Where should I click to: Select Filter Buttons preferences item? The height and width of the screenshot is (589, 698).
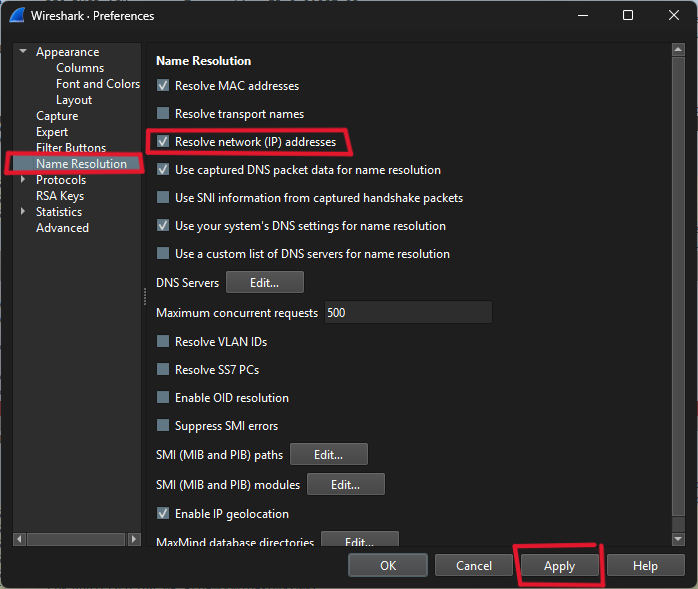[x=70, y=148]
